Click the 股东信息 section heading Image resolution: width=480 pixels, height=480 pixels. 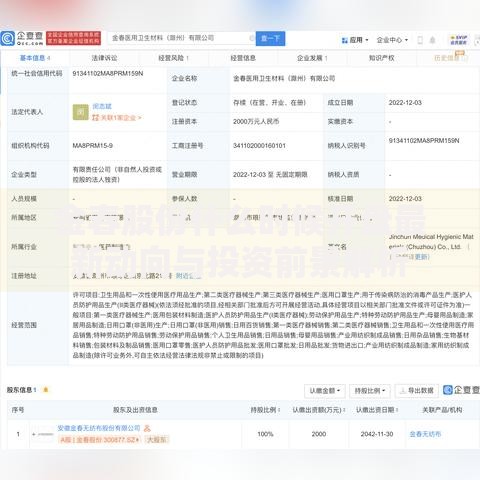pos(19,390)
